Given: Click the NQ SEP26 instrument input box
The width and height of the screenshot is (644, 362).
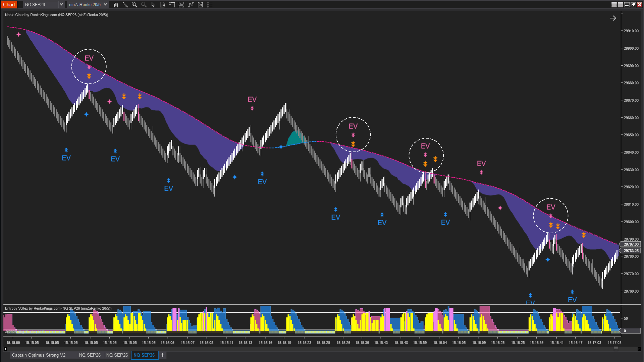Looking at the screenshot, I should (41, 5).
